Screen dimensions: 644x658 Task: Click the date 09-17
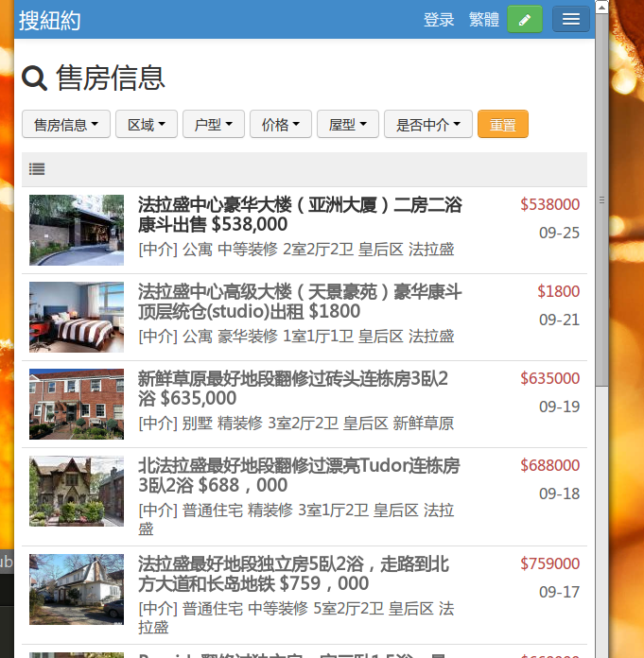coord(559,592)
